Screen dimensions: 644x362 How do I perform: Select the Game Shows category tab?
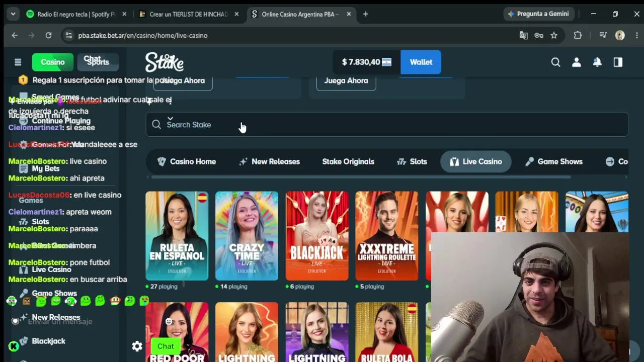553,161
